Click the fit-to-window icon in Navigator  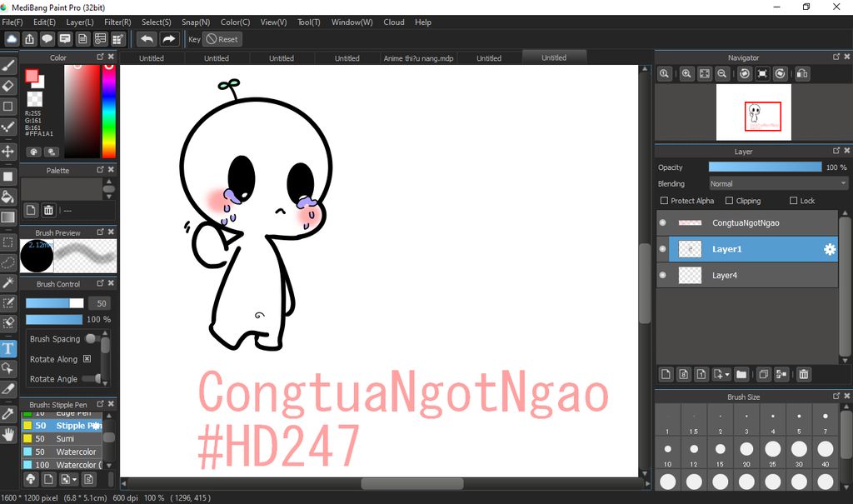pyautogui.click(x=705, y=74)
